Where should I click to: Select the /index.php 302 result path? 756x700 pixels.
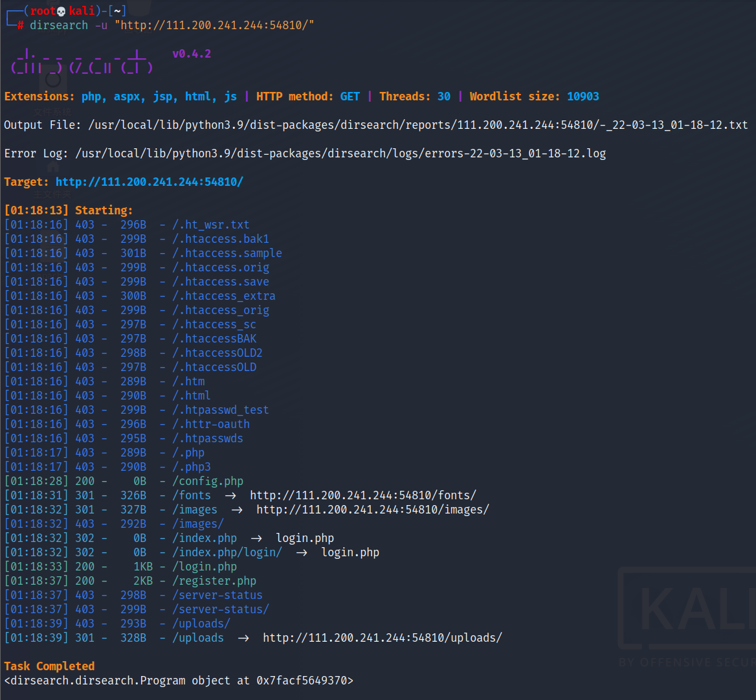click(205, 538)
